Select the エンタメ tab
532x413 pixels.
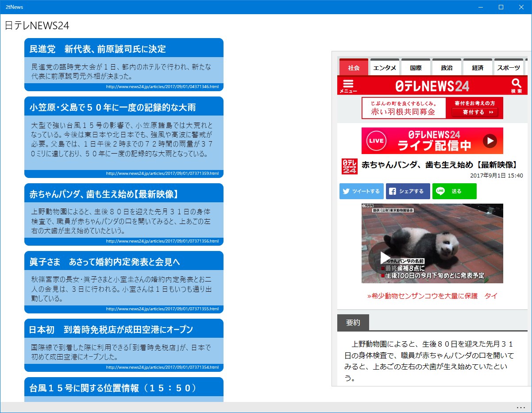[x=385, y=67]
